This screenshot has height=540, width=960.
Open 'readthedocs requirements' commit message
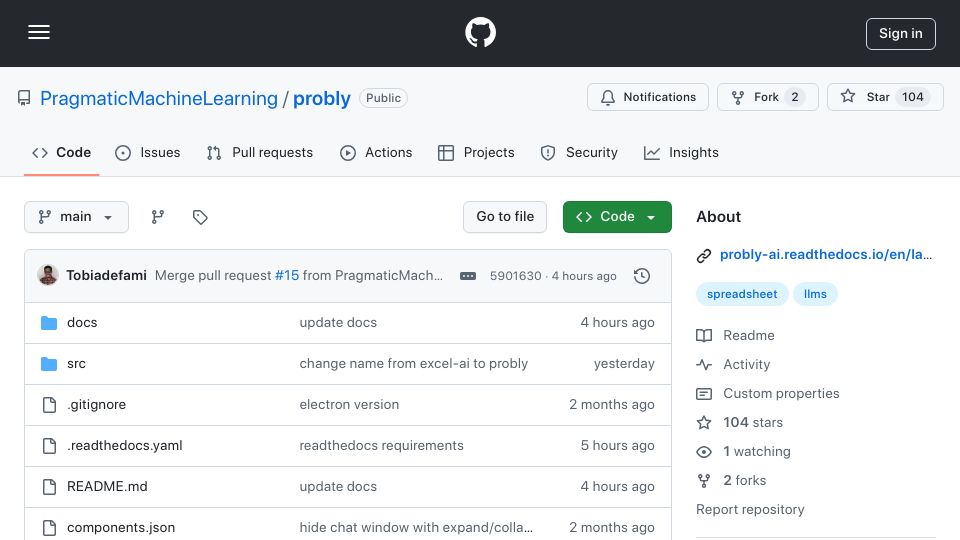tap(381, 446)
